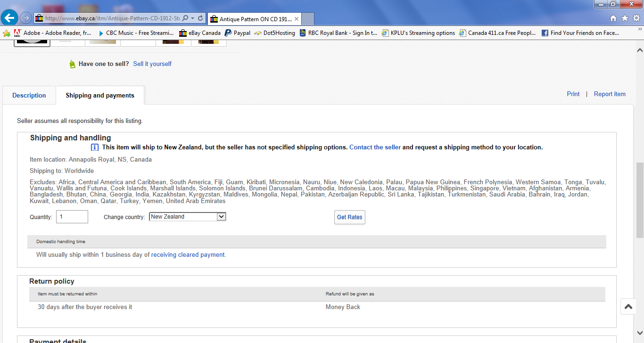644x343 pixels.
Task: Click the Quantity input field
Action: point(72,217)
